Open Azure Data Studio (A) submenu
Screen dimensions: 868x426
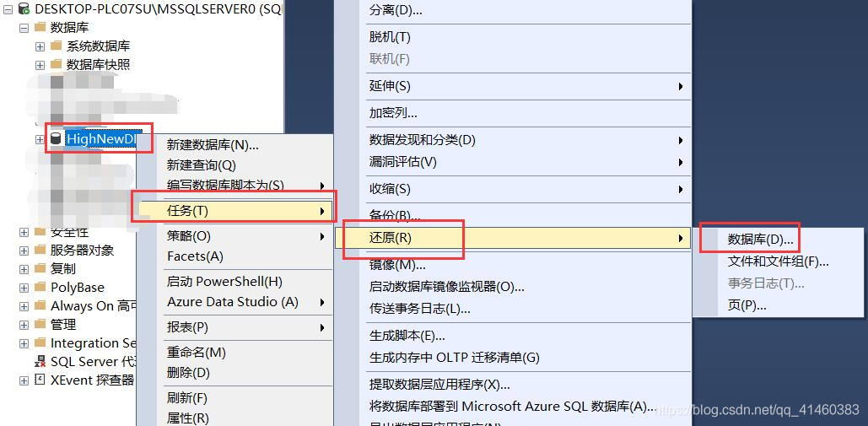(235, 302)
